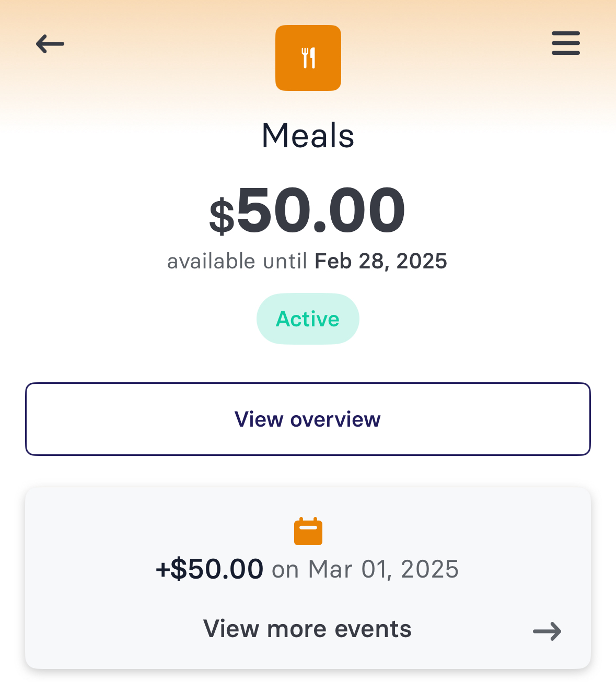Tap the word 'on' in the event line
616x682 pixels.
285,570
